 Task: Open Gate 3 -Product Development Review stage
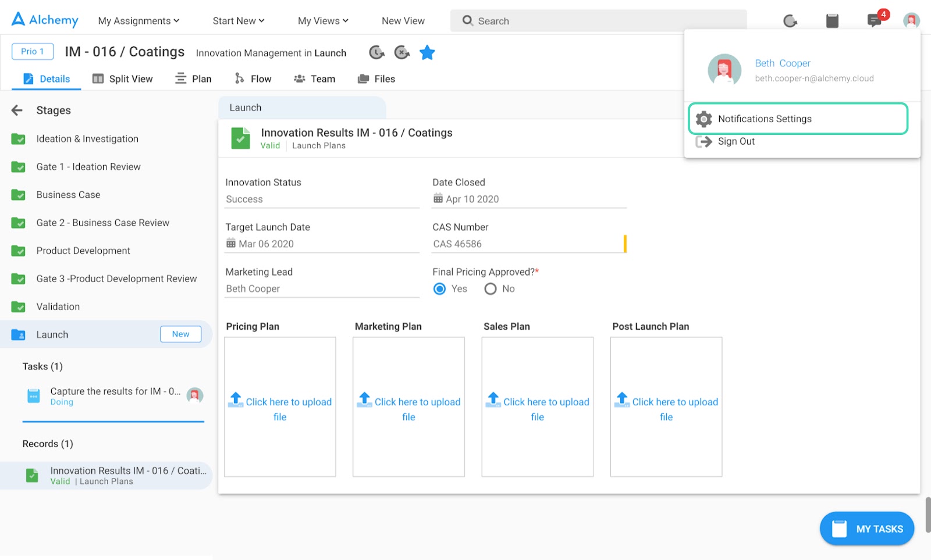[116, 279]
